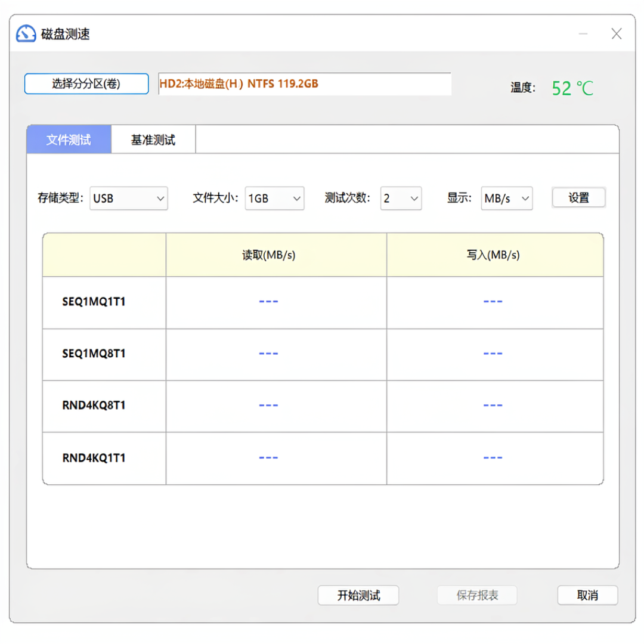Switch to the 文件测试 tab
The width and height of the screenshot is (644, 644).
[69, 140]
